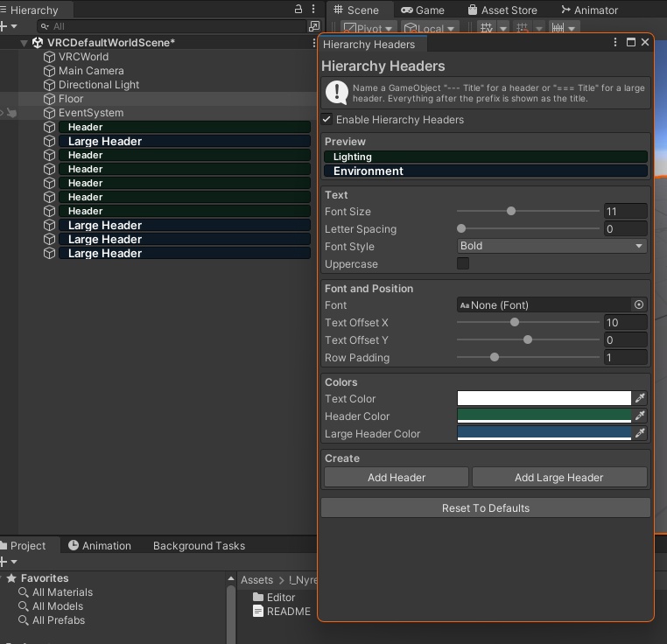
Task: Click the cube icon beside VRCWorld
Action: click(x=49, y=57)
